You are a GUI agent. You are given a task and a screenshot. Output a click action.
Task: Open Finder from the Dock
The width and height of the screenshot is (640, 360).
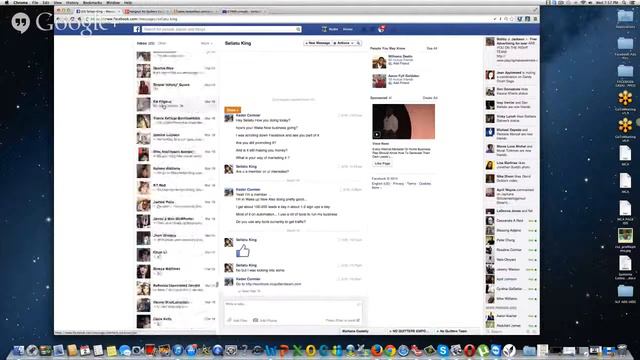18,350
